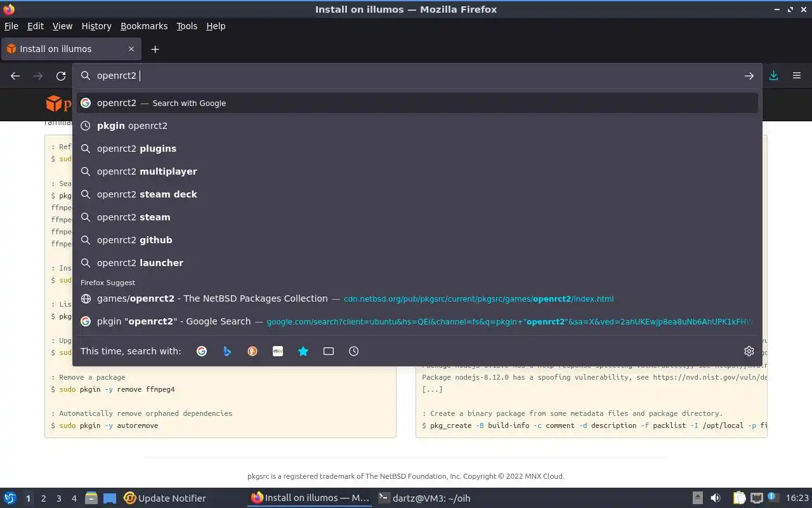The height and width of the screenshot is (508, 812).
Task: Open the Tools menu
Action: (187, 26)
